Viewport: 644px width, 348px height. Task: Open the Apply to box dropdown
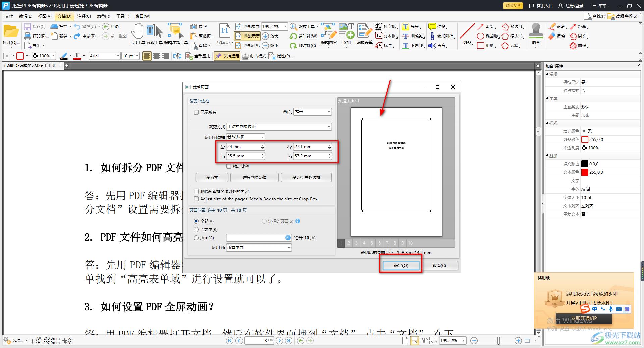tap(246, 137)
